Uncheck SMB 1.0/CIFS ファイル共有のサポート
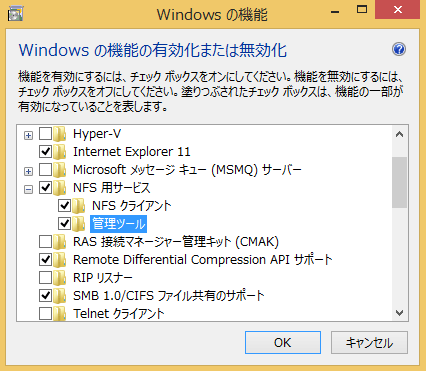The image size is (426, 371). pyautogui.click(x=45, y=296)
